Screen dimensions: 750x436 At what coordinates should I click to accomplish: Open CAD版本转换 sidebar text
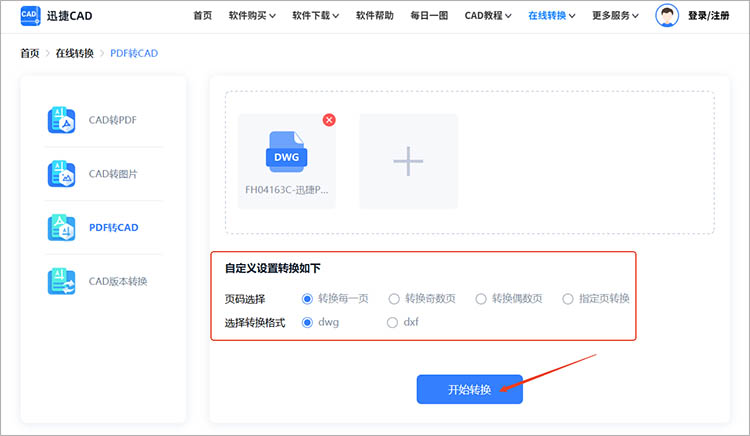click(x=118, y=281)
